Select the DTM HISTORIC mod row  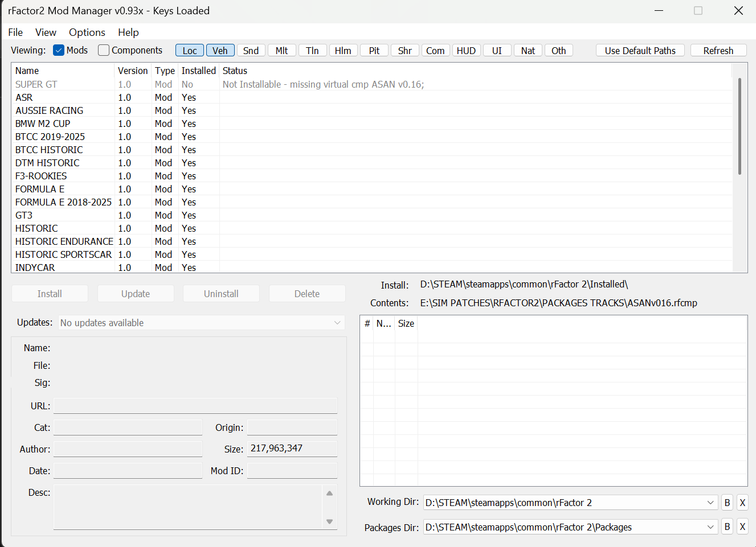point(372,163)
